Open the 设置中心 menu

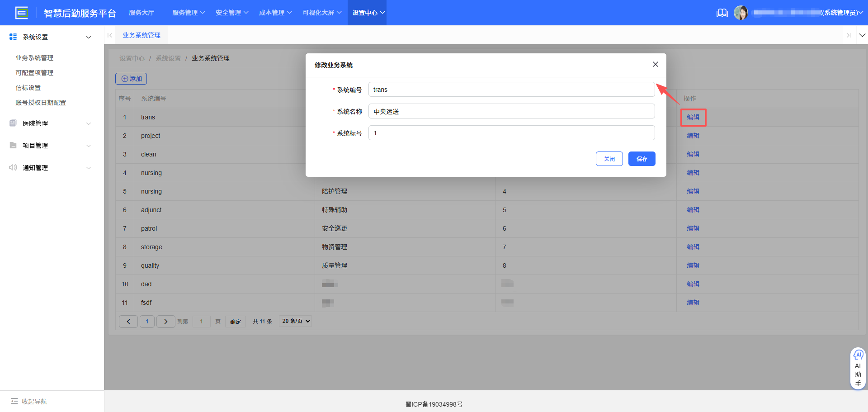click(x=367, y=12)
